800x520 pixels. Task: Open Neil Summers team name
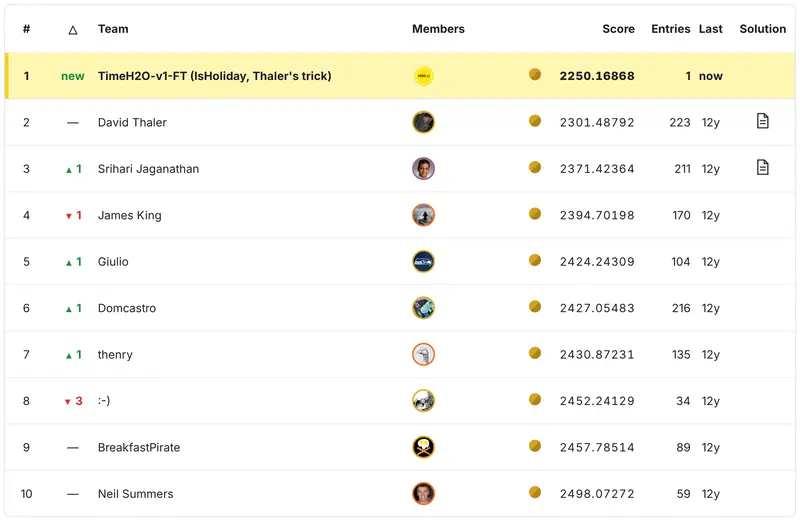tap(136, 494)
